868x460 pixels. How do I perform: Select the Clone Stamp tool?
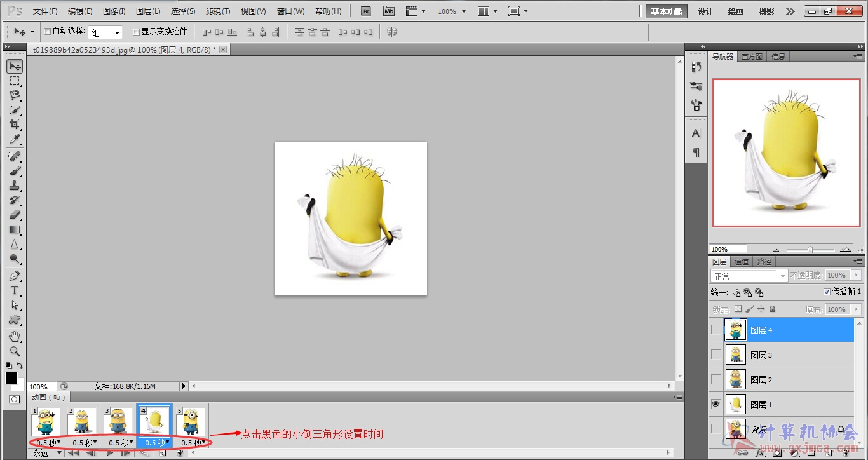tap(15, 186)
